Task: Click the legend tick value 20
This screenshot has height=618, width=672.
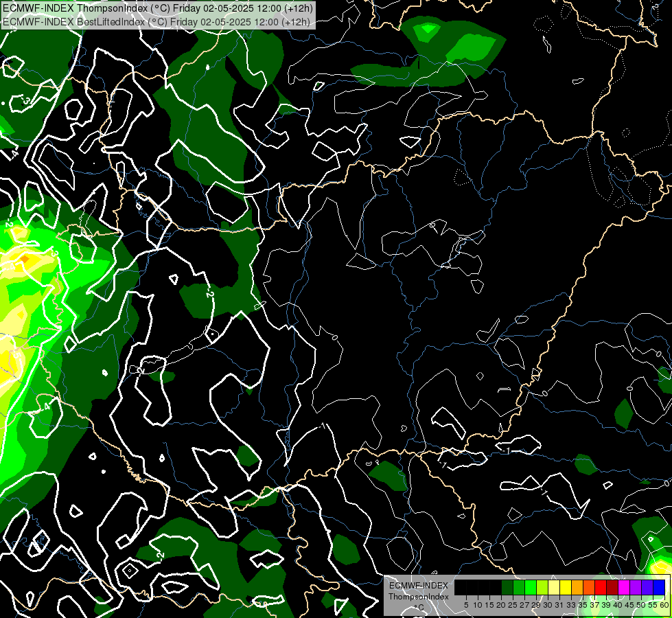Action: 502,605
